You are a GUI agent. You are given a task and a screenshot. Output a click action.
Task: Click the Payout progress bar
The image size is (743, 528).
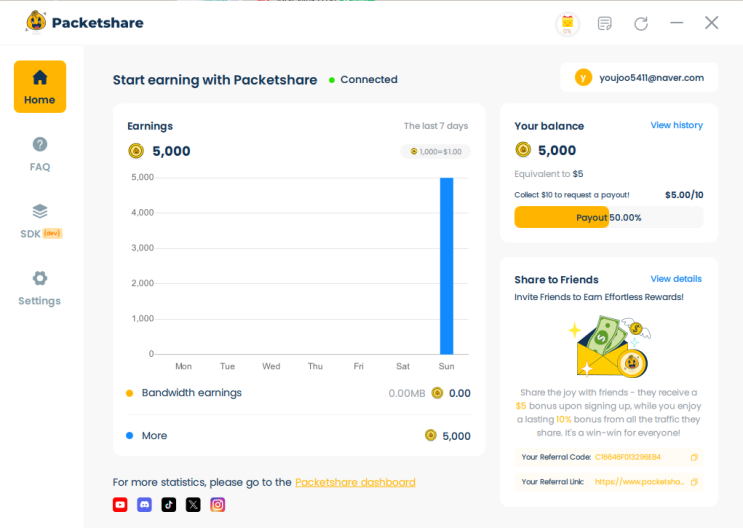pyautogui.click(x=608, y=217)
